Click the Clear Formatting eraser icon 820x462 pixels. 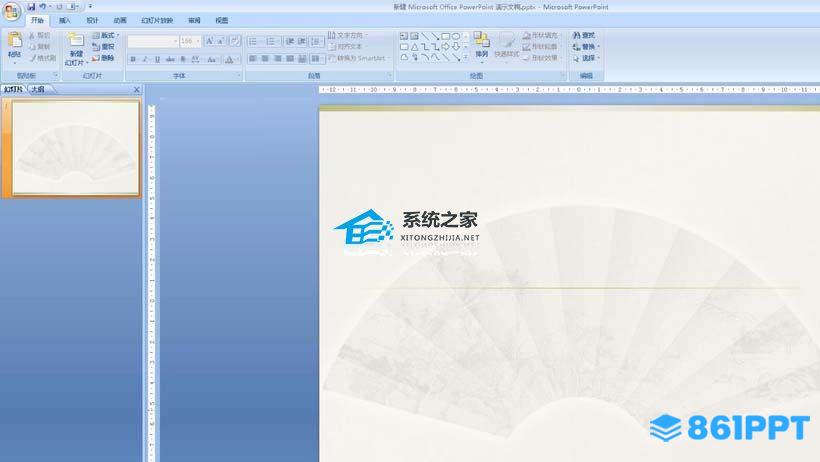tap(235, 41)
